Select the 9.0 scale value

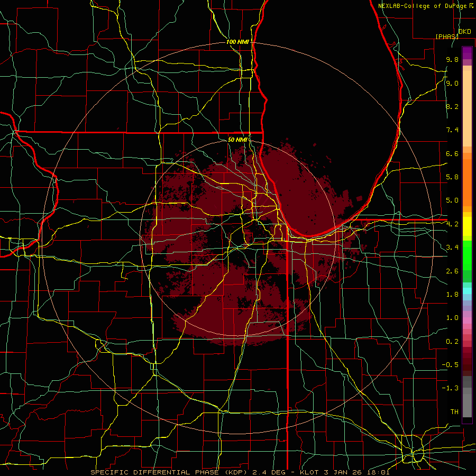tap(452, 83)
